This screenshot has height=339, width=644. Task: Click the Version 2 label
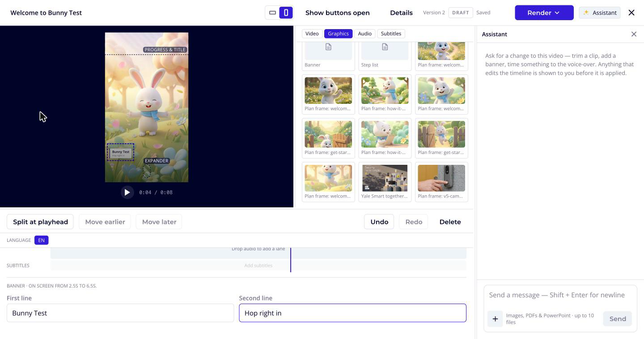434,13
